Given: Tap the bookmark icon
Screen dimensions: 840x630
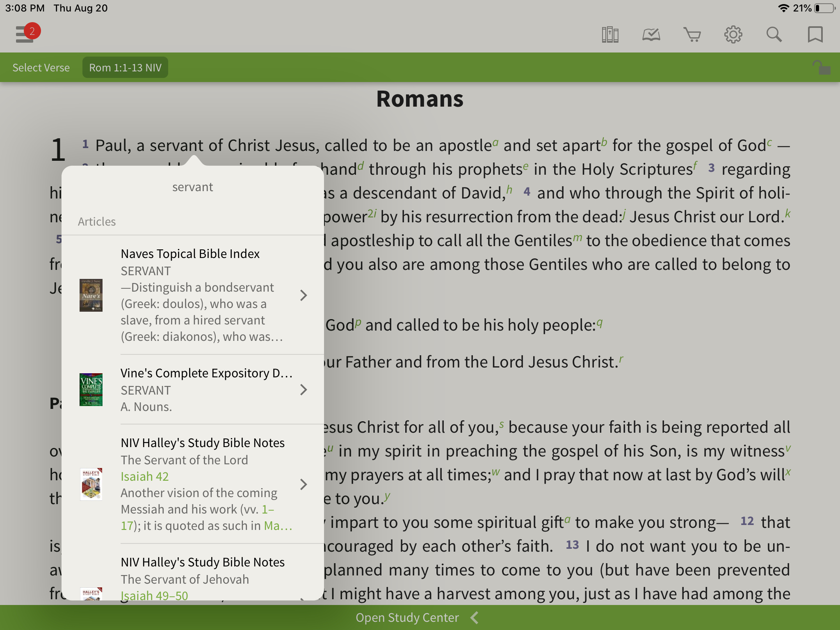Looking at the screenshot, I should click(x=815, y=34).
